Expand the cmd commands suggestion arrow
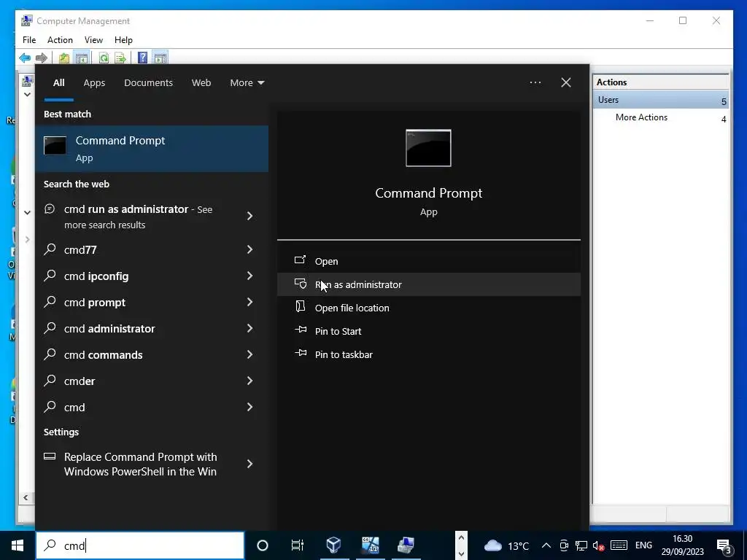Viewport: 747px width, 560px height. 249,354
